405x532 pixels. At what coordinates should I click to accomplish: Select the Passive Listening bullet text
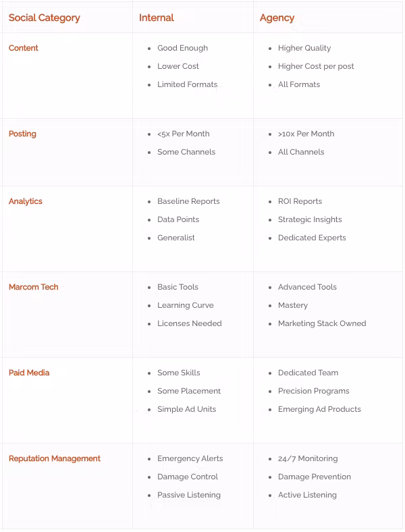pos(189,495)
